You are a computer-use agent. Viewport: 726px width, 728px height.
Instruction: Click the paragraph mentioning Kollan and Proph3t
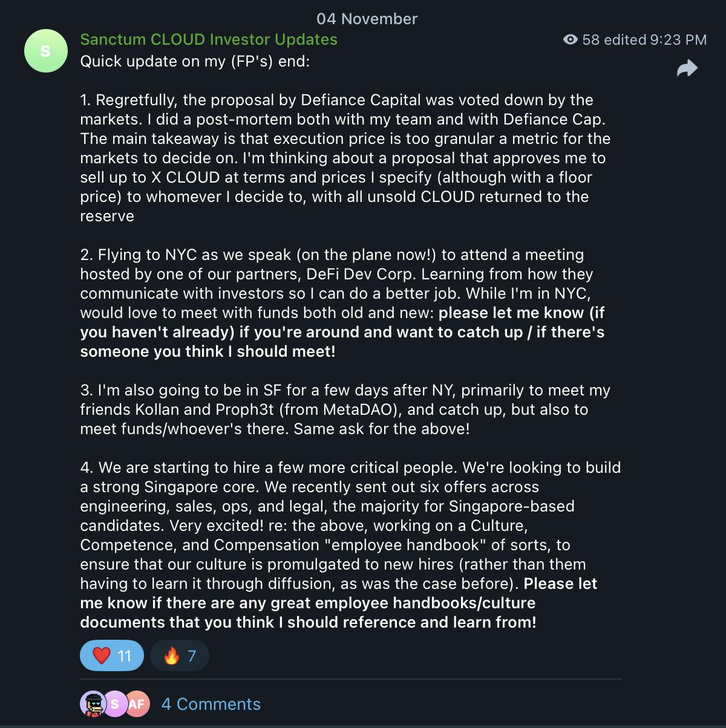[345, 409]
